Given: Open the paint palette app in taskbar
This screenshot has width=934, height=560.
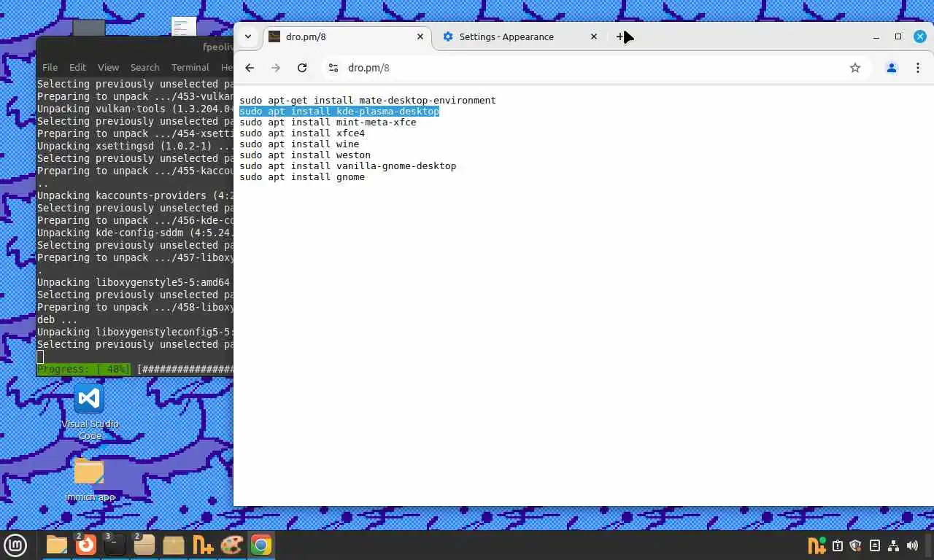Looking at the screenshot, I should point(232,545).
